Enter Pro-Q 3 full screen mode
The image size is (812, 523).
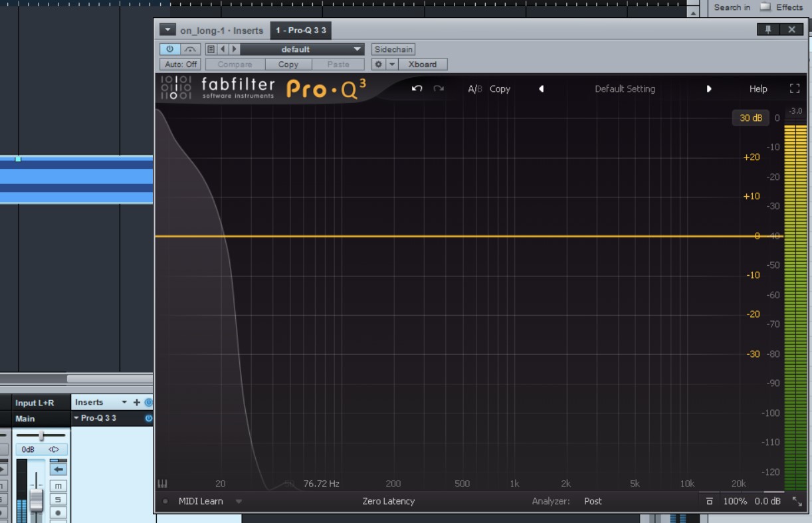795,88
